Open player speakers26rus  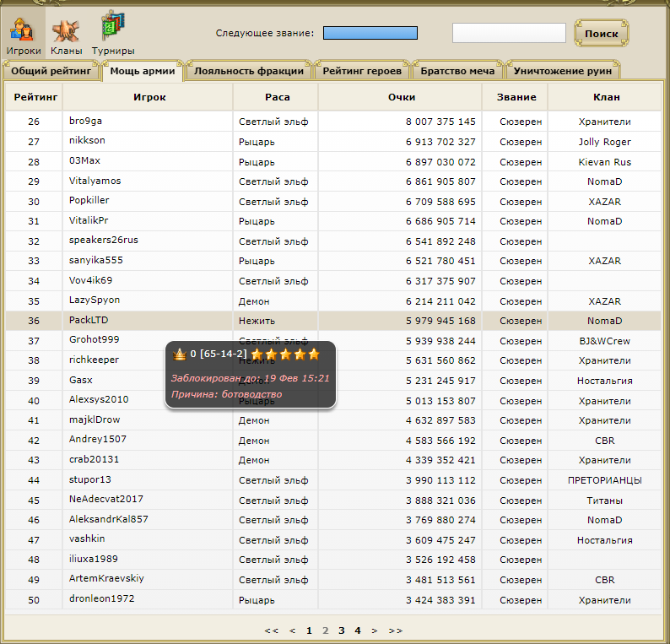[x=104, y=241]
